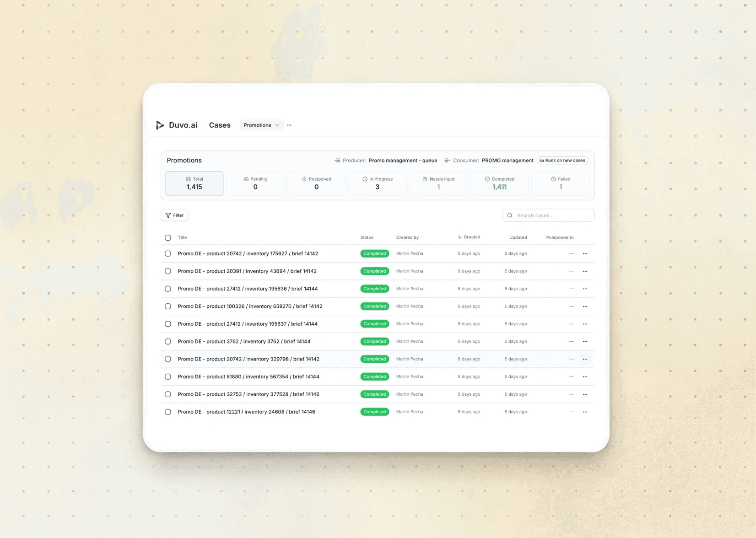This screenshot has height=538, width=756.
Task: Click the search magnifier icon
Action: tap(510, 215)
